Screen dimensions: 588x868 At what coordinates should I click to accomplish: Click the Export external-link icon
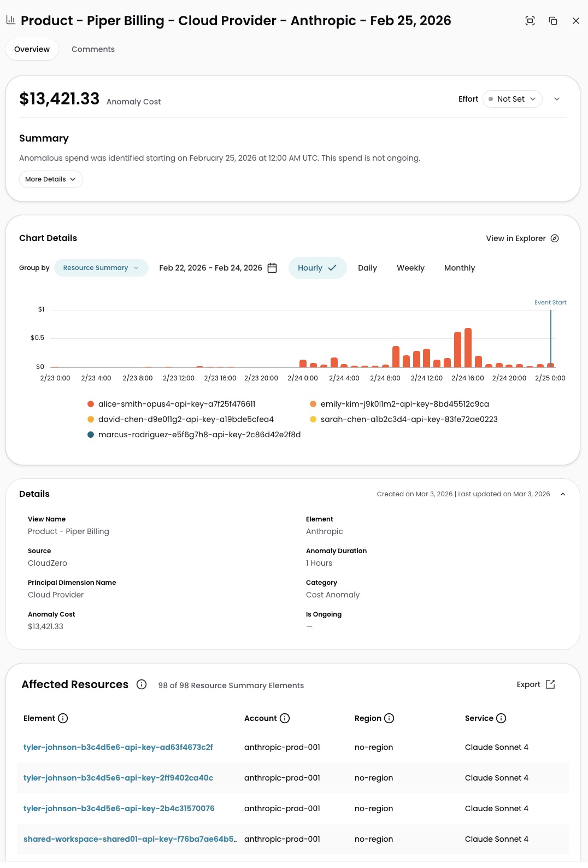(x=550, y=684)
